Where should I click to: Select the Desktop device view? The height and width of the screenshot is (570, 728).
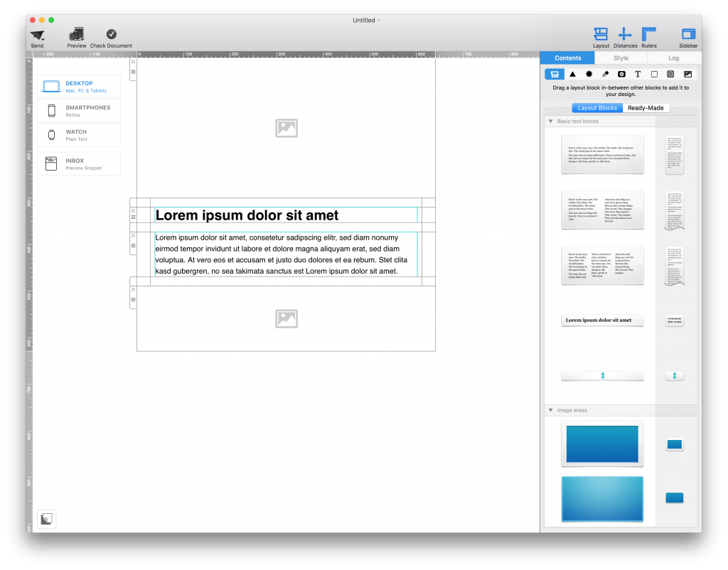78,86
